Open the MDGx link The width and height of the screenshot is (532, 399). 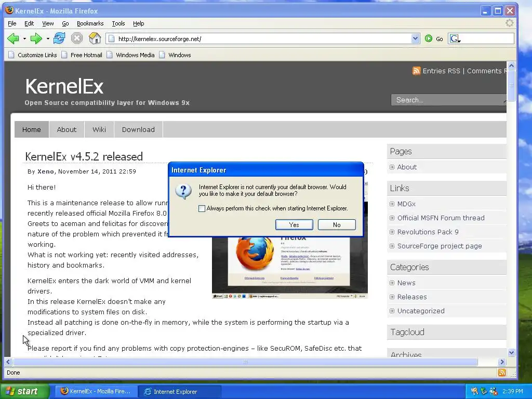tap(406, 204)
